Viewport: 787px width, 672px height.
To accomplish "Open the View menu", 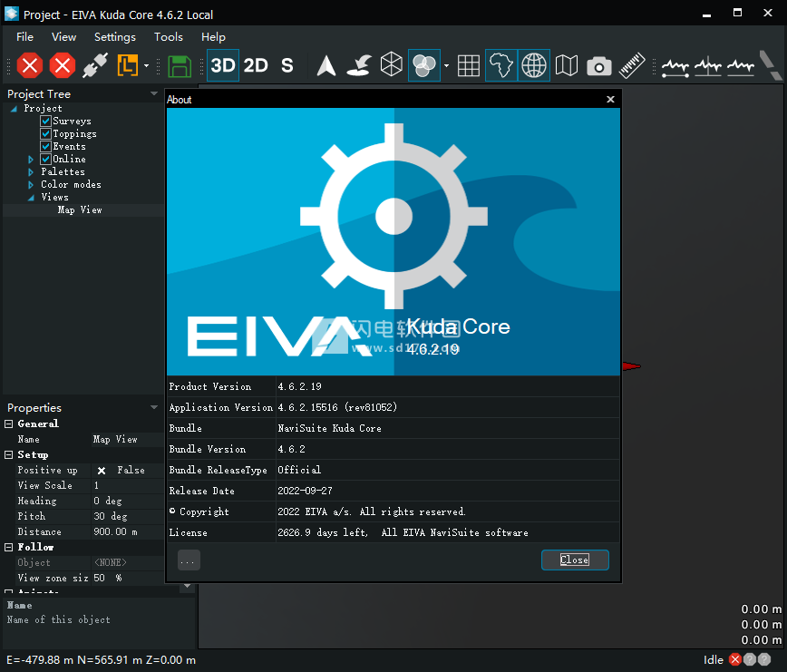I will [63, 37].
